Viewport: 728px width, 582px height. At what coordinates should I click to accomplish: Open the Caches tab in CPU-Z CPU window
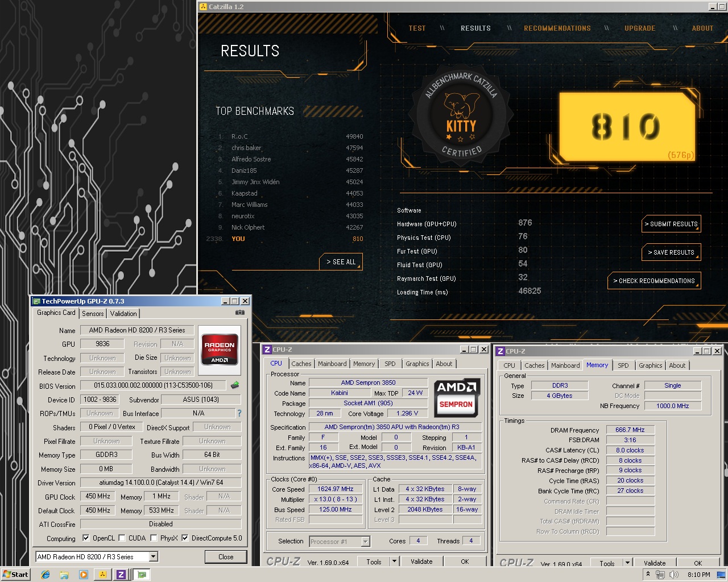point(301,364)
